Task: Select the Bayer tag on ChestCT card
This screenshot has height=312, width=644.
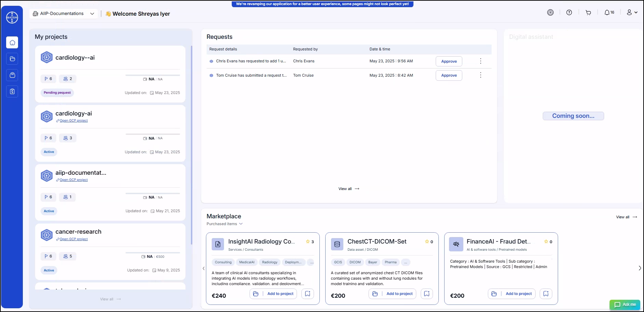Action: 373,262
